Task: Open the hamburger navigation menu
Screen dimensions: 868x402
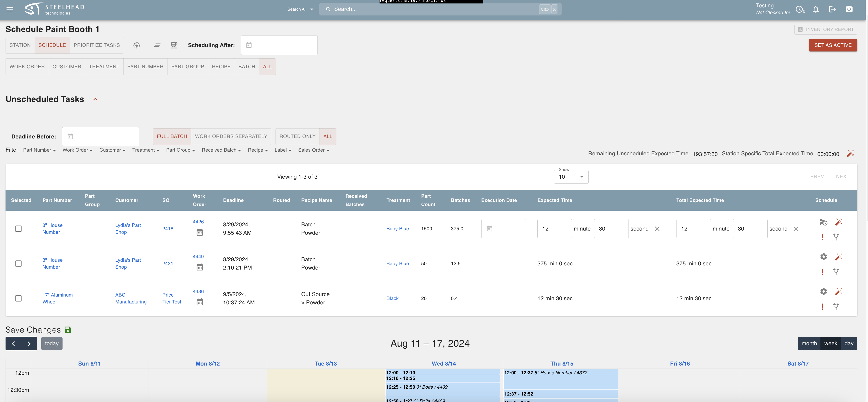Action: coord(10,9)
